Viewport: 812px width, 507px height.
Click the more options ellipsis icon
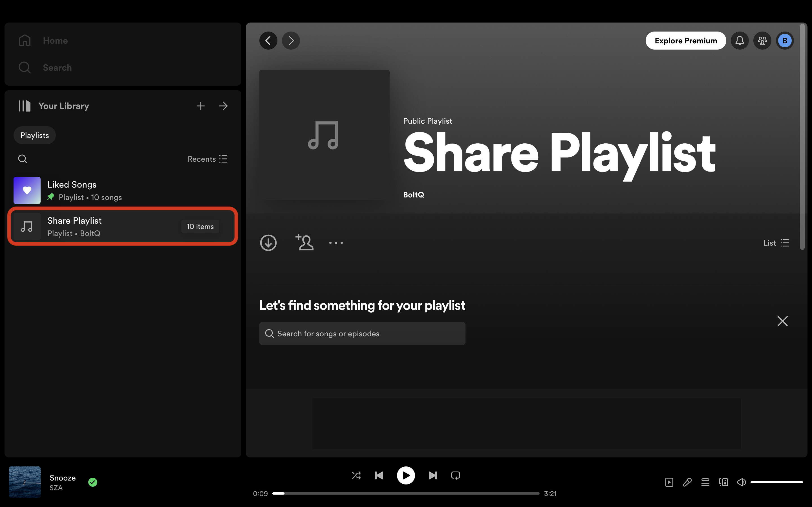(336, 243)
